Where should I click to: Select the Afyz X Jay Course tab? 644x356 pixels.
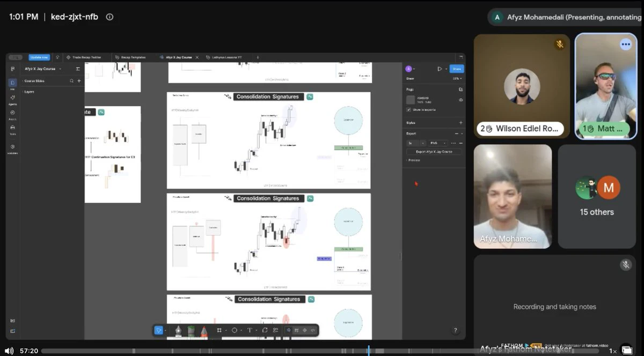click(x=176, y=57)
